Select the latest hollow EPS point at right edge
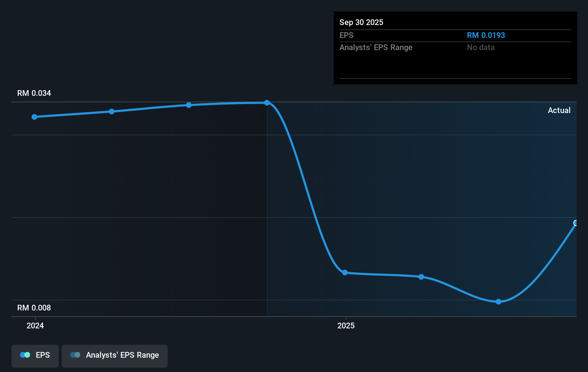 click(x=576, y=223)
